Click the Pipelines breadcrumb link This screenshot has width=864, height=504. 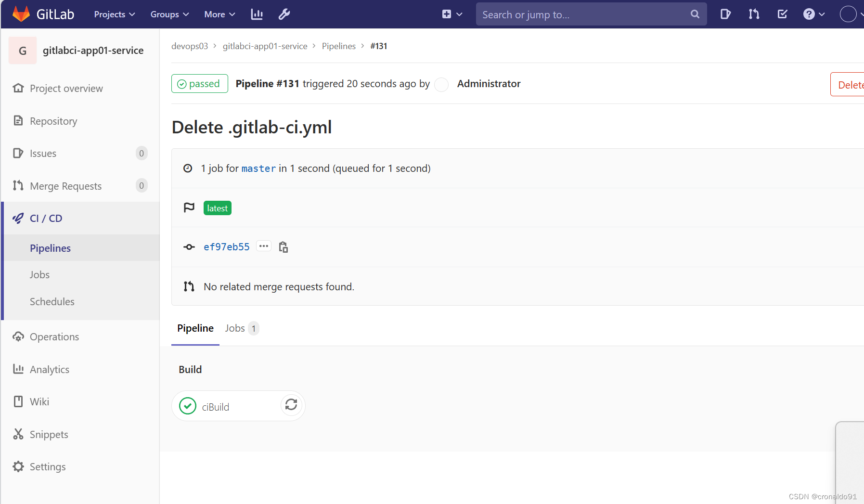(x=339, y=46)
